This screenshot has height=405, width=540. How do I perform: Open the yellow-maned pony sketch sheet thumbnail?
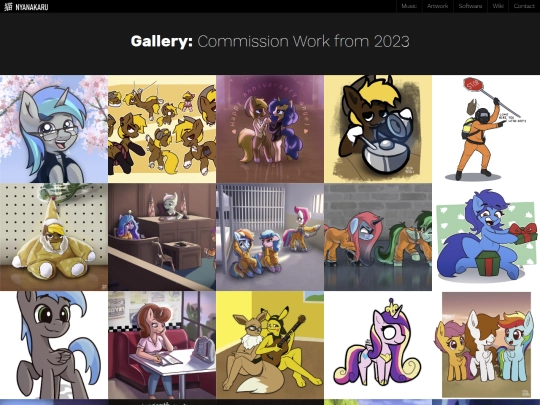click(x=162, y=129)
